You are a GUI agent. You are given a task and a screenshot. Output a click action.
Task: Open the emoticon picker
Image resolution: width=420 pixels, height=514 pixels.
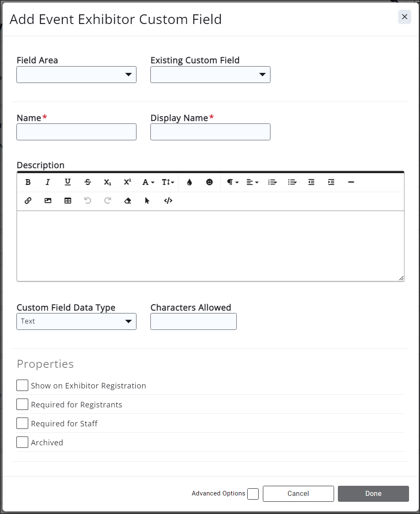(x=209, y=182)
